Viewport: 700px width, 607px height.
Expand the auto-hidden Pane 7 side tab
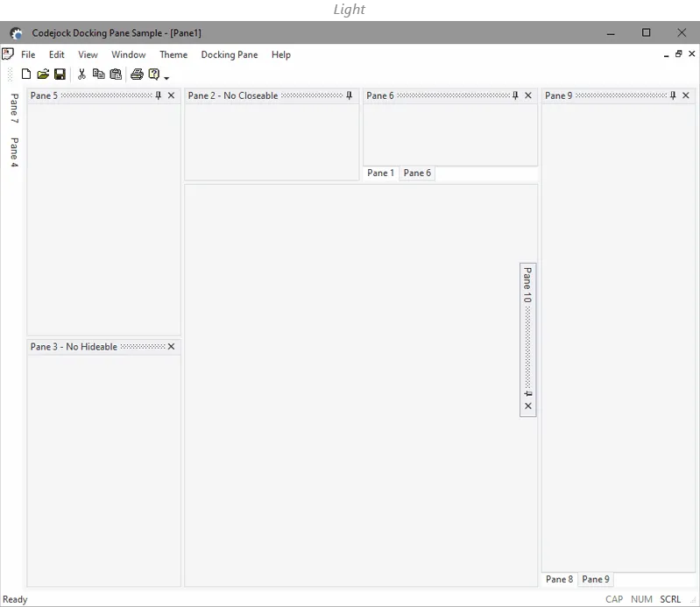pyautogui.click(x=14, y=109)
